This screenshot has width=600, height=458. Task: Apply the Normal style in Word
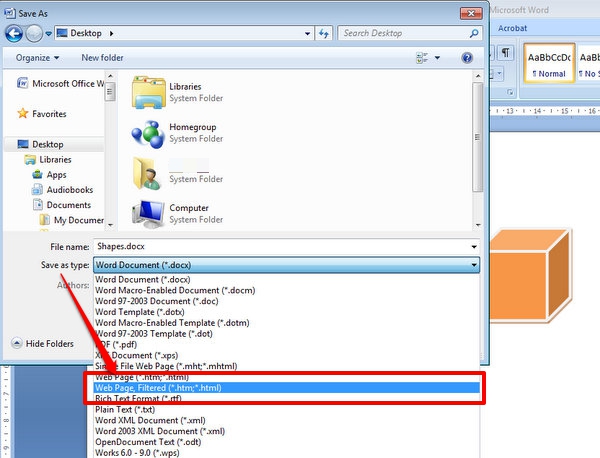[x=549, y=63]
